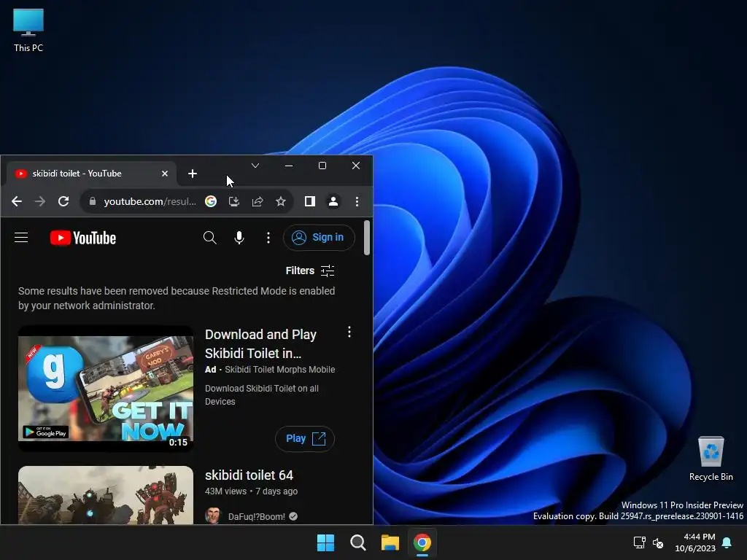747x560 pixels.
Task: View site information lock icon
Action: click(x=93, y=201)
